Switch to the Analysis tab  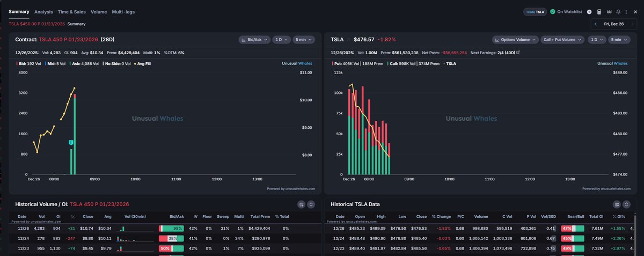(x=43, y=11)
